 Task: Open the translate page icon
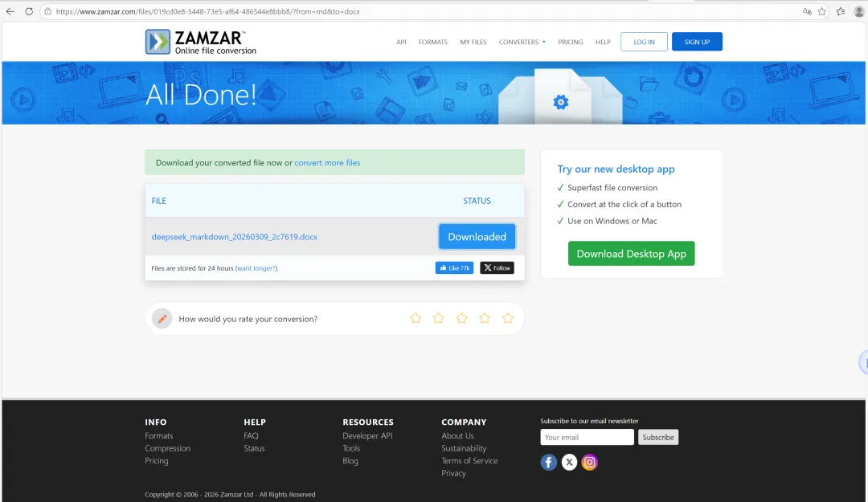(807, 11)
